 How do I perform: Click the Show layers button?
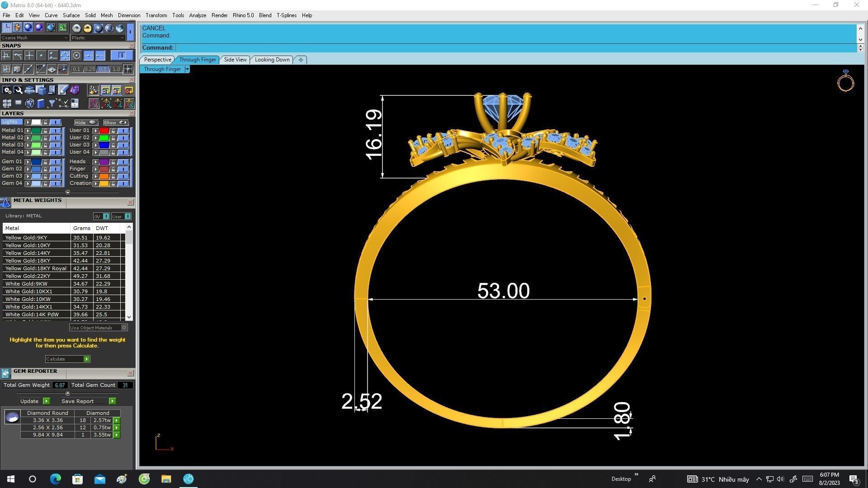click(116, 122)
